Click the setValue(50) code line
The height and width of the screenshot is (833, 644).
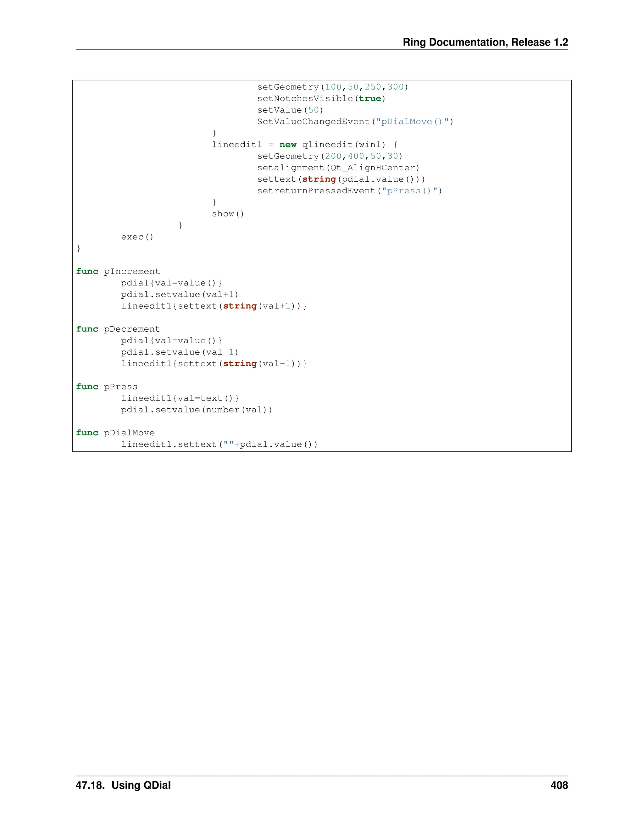tap(290, 110)
